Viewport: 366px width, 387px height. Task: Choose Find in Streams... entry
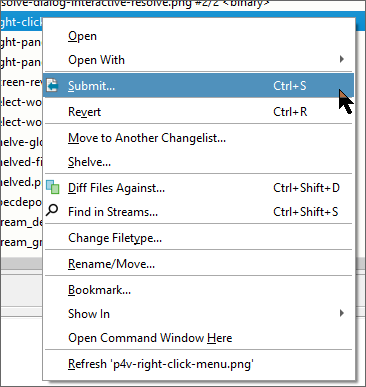pos(198,212)
